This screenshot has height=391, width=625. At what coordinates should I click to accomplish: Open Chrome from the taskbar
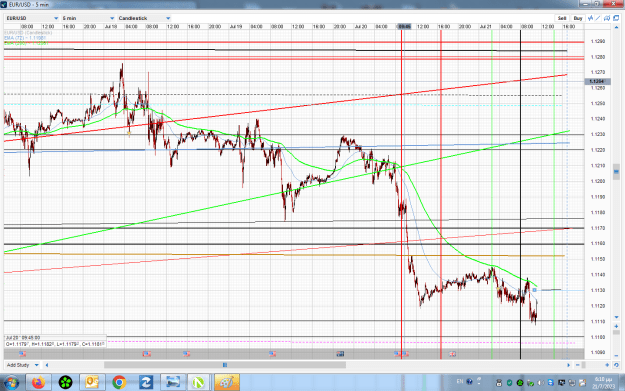pos(119,383)
